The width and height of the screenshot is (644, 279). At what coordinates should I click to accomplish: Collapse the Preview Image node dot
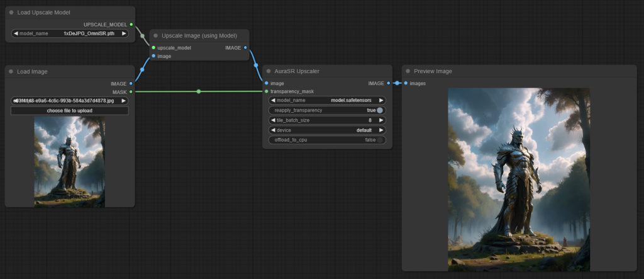408,71
